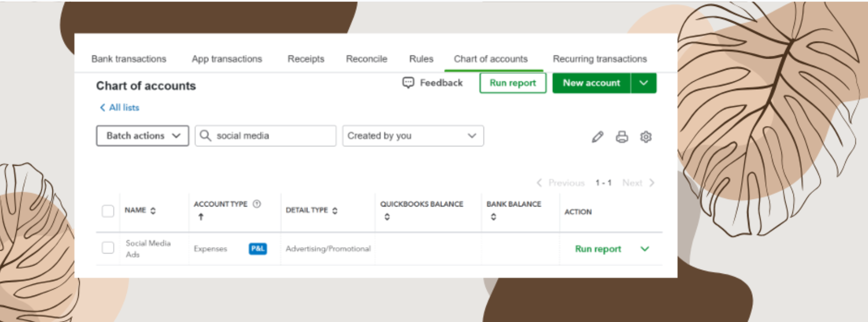Select all accounts header checkbox
868x322 pixels.
(x=108, y=211)
